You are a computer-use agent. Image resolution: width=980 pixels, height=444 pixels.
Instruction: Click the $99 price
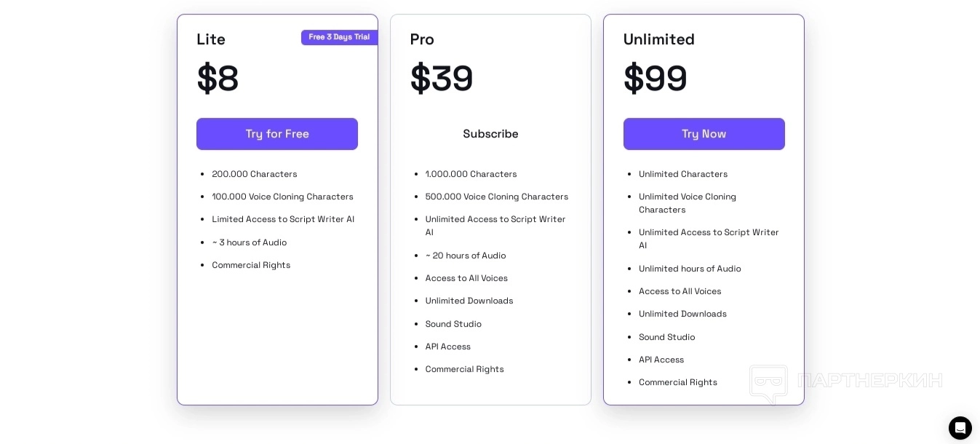click(655, 79)
